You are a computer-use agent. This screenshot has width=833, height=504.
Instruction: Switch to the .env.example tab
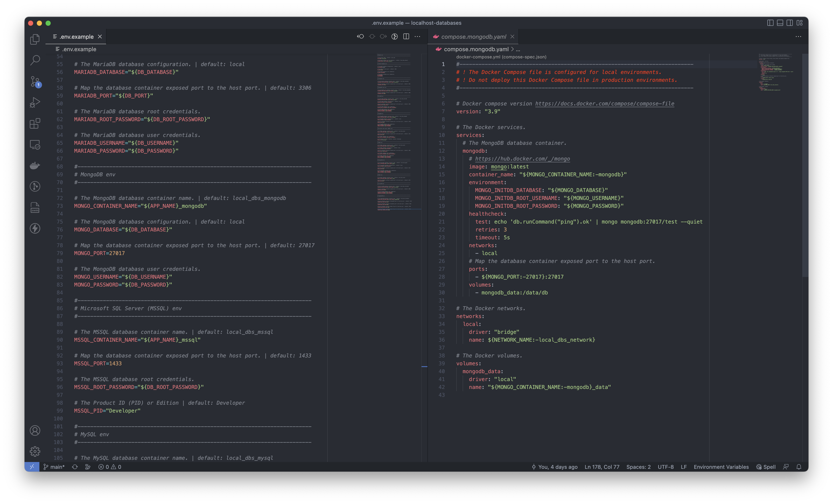[x=76, y=37]
